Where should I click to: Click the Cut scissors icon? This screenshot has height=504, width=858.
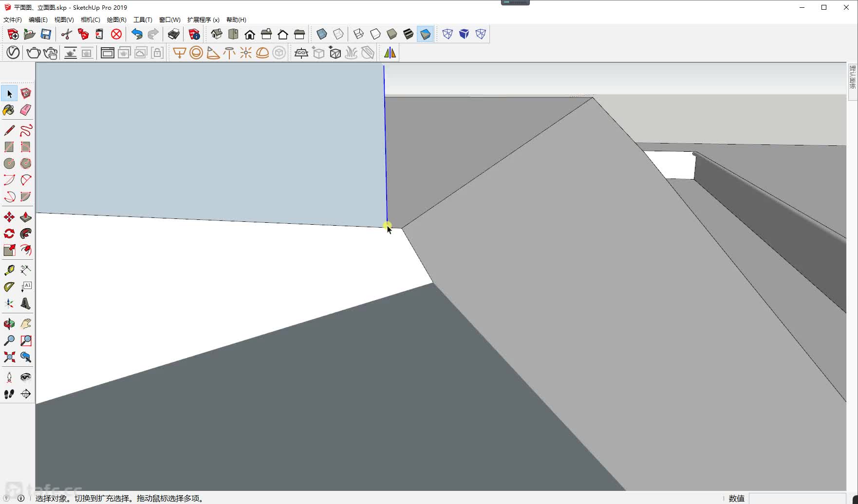[x=67, y=34]
